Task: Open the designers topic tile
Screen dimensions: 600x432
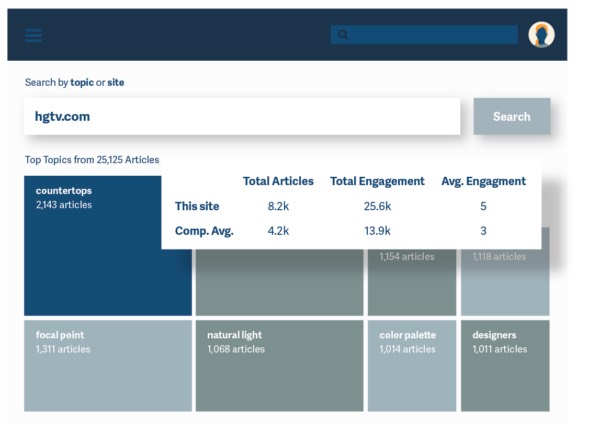Action: (x=505, y=365)
